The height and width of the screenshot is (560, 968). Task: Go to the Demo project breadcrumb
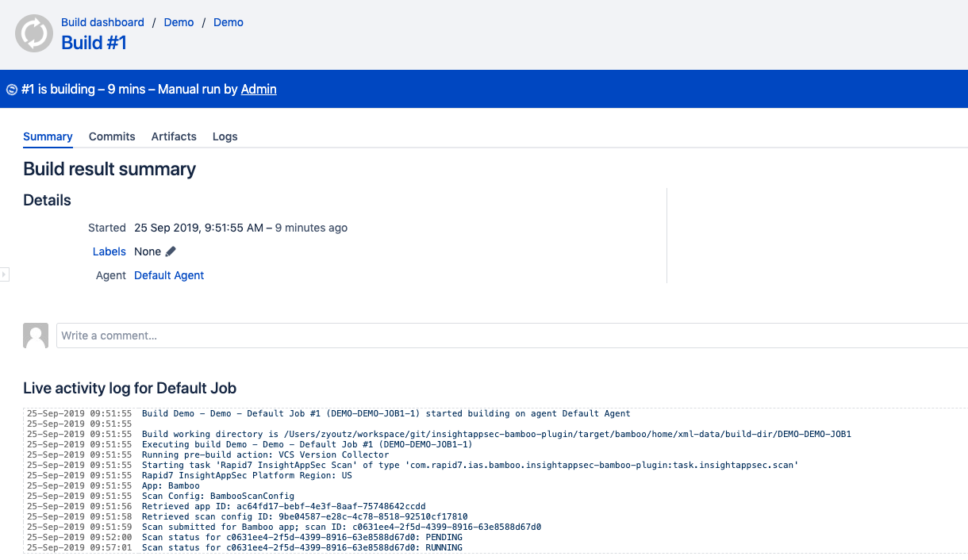click(179, 22)
